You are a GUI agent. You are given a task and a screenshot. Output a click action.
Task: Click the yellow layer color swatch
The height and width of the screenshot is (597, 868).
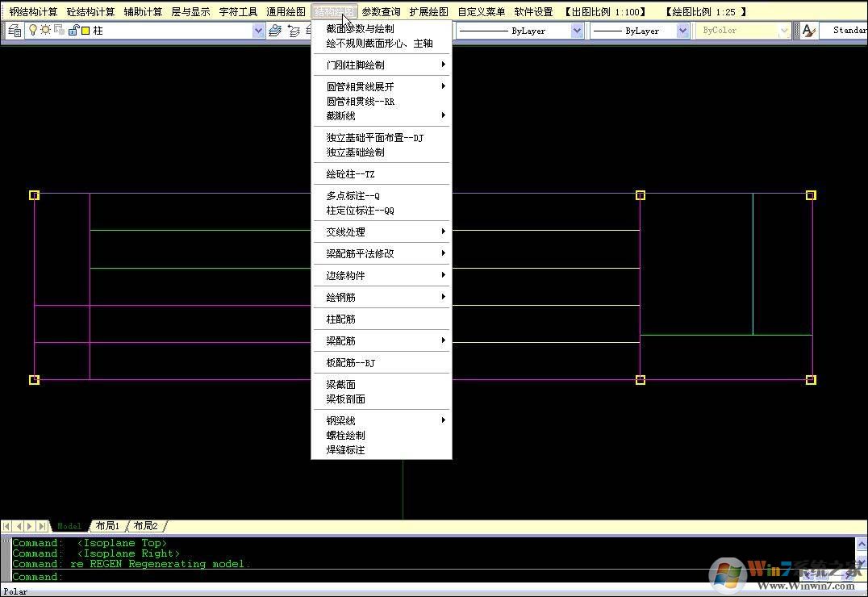click(85, 31)
